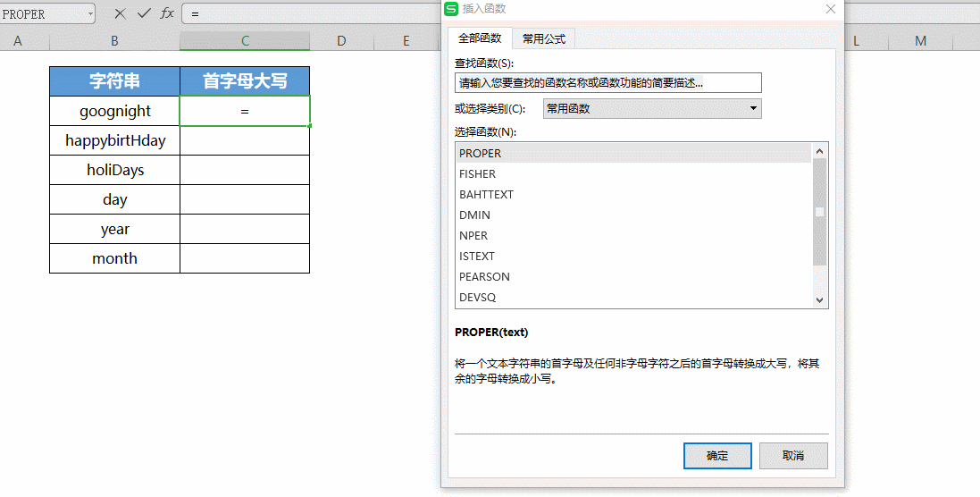The width and height of the screenshot is (980, 497).
Task: Switch to the 全部函数 tab
Action: pos(480,38)
